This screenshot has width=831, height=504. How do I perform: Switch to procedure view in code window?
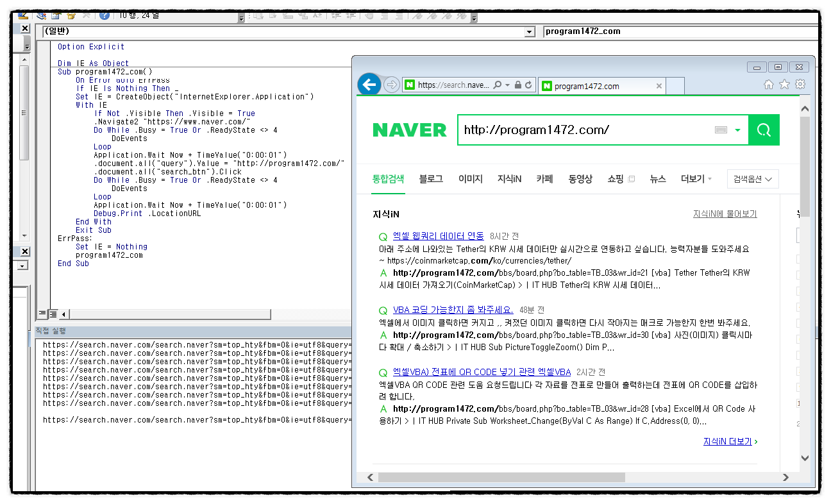[x=42, y=314]
